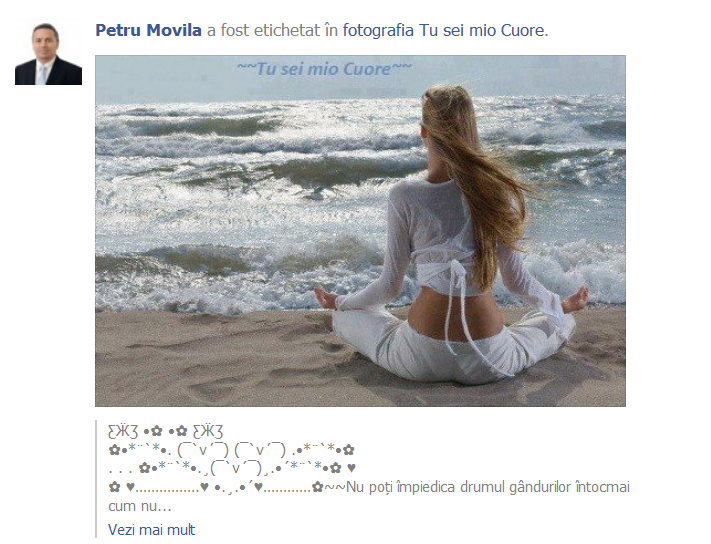Click the vertical quote bar beside the caption

(x=97, y=480)
